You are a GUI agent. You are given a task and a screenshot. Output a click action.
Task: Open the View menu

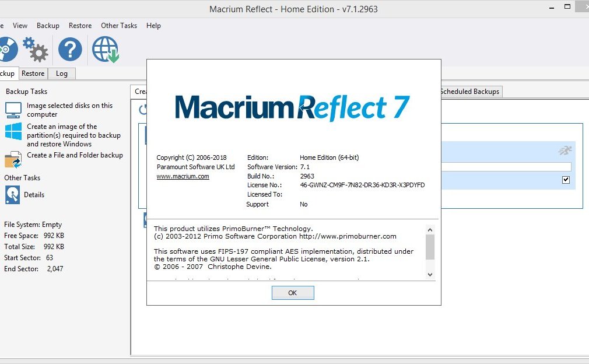point(20,26)
